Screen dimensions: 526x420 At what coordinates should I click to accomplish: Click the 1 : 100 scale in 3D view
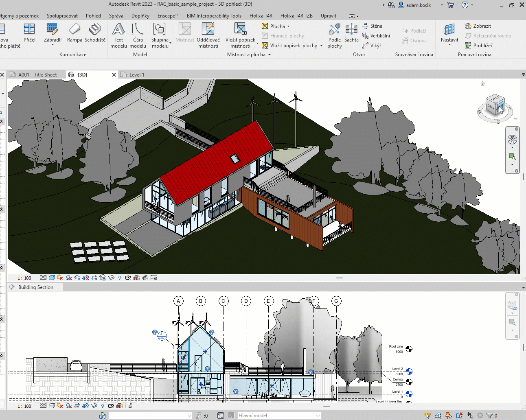pos(24,278)
